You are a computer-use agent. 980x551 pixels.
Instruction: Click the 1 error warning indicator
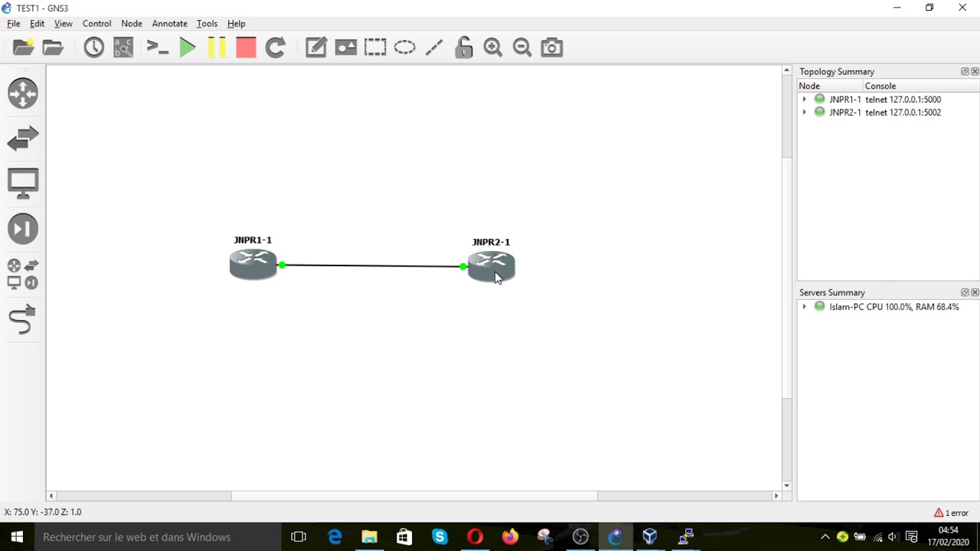(952, 513)
